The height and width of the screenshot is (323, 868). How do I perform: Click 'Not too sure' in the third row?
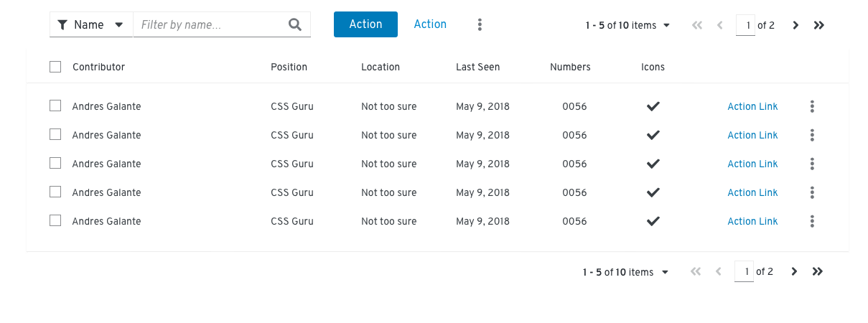[388, 164]
